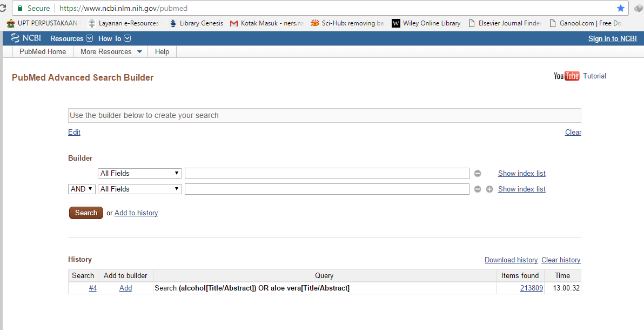The image size is (644, 330).
Task: Click inside the first search term input field
Action: (x=327, y=173)
